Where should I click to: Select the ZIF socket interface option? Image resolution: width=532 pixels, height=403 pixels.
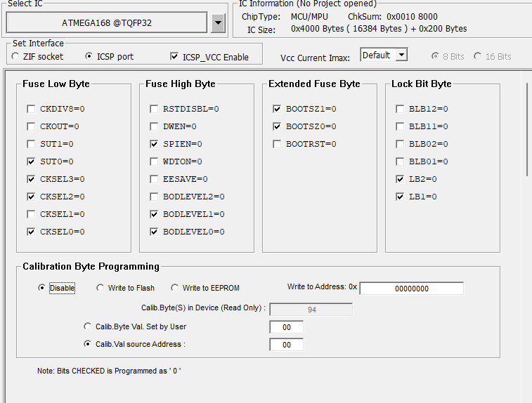[x=16, y=57]
